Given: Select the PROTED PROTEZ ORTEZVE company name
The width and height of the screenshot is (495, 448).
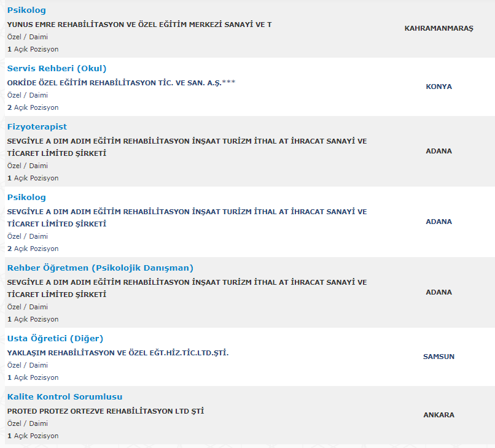Looking at the screenshot, I should [x=106, y=411].
